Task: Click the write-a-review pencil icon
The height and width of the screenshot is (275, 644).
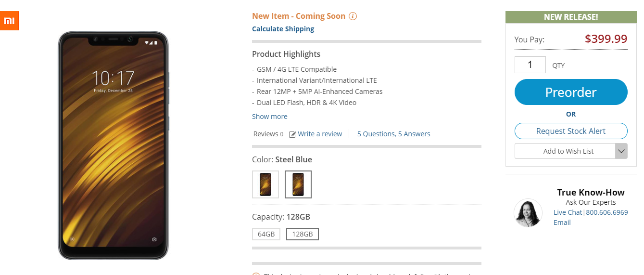Action: [292, 134]
